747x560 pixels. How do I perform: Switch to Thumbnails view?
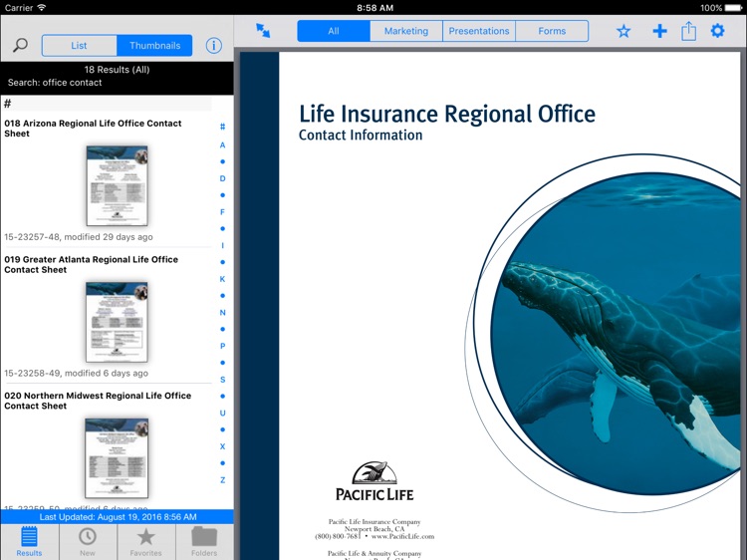154,45
